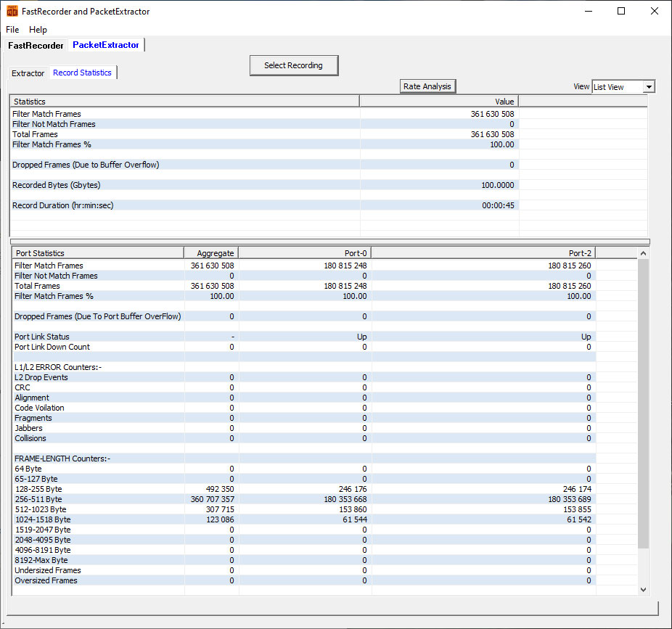The width and height of the screenshot is (672, 629).
Task: Click the Port-2 column header
Action: (x=483, y=253)
